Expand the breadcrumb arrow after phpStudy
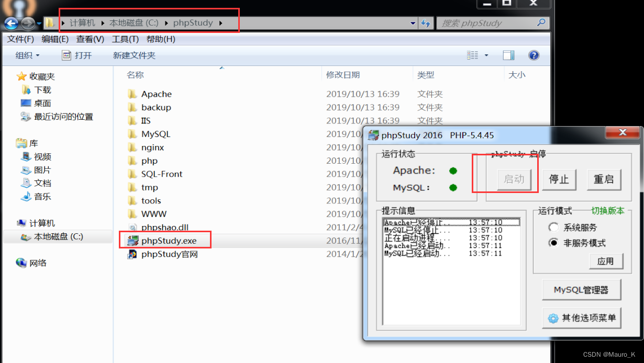The height and width of the screenshot is (363, 644). click(220, 23)
